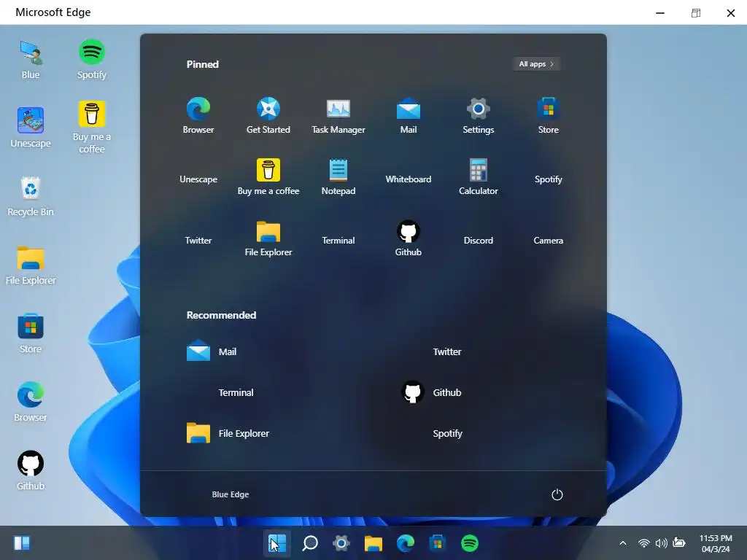Open File Explorer from the taskbar

(373, 542)
